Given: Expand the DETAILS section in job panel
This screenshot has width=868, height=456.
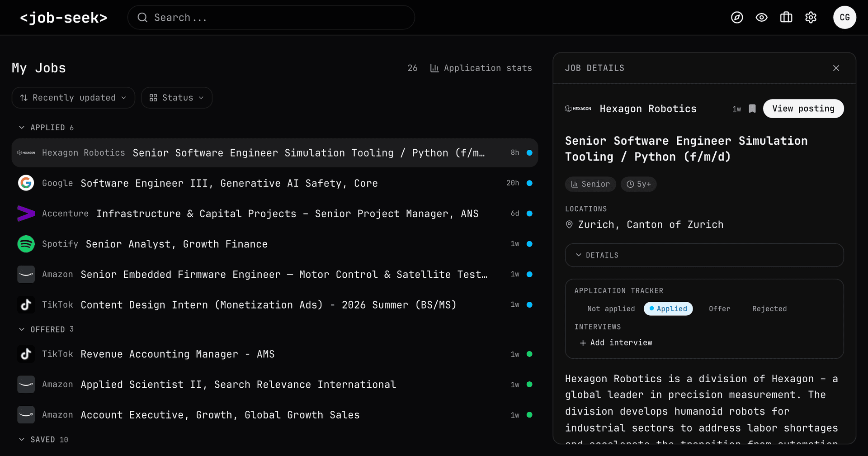Looking at the screenshot, I should [704, 255].
